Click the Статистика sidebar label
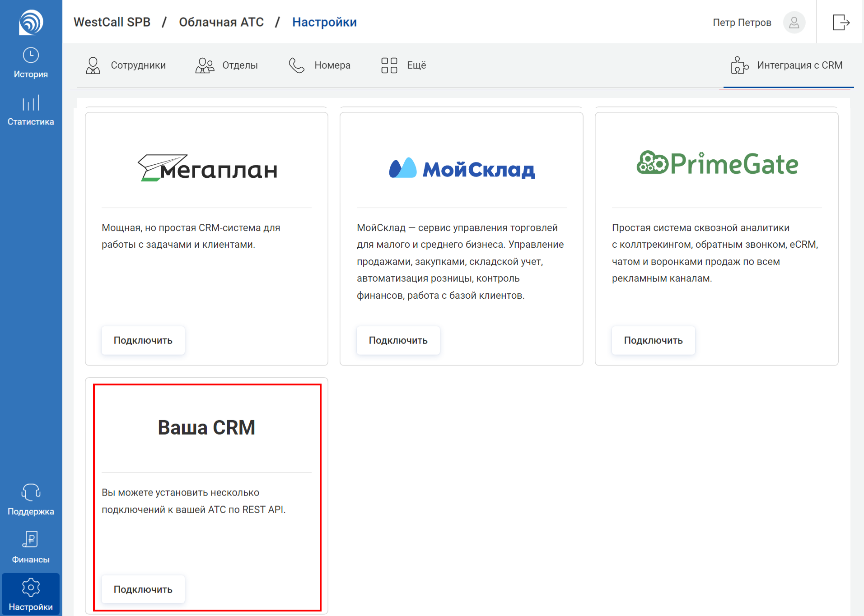Screen dimensions: 864x616 31,122
